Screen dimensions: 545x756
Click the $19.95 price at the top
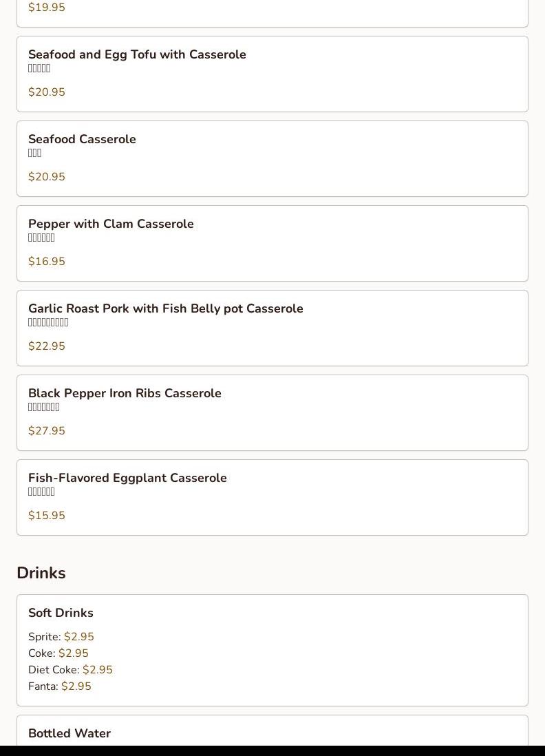[x=47, y=8]
